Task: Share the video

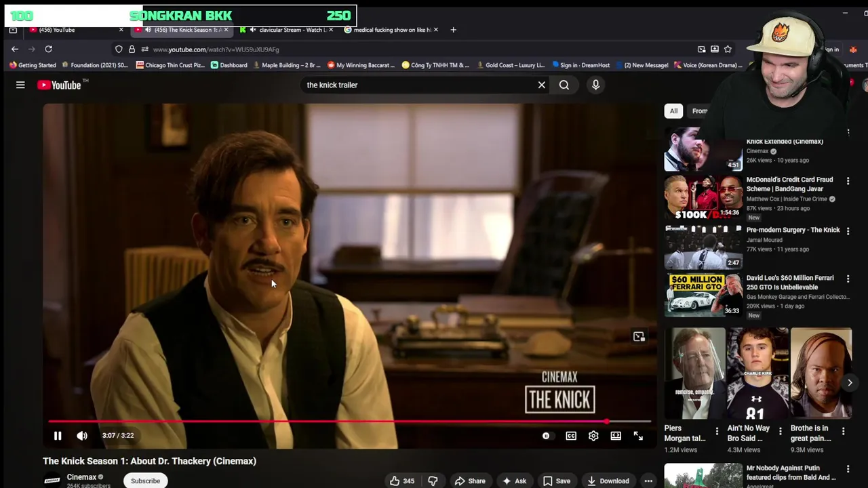Action: click(470, 481)
